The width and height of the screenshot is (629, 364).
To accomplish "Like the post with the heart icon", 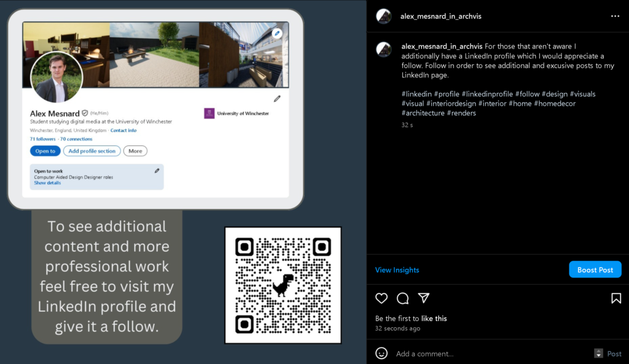I will 381,298.
